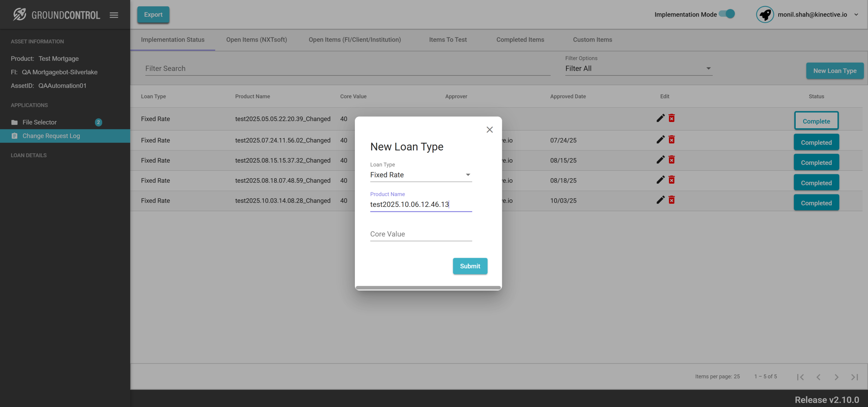Click the pencil edit icon for the 08/15/25 row
This screenshot has width=868, height=407.
(x=660, y=160)
